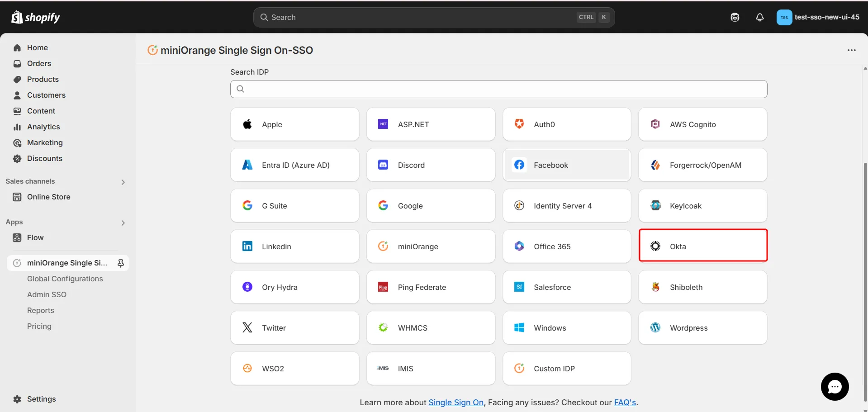Select the Google IDP card
This screenshot has width=868, height=412.
[x=431, y=206]
